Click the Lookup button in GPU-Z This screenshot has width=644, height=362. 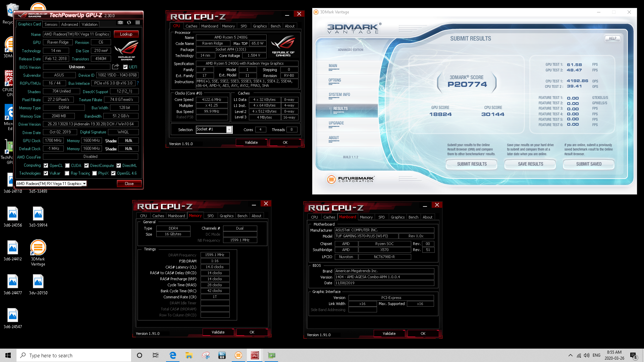(126, 34)
